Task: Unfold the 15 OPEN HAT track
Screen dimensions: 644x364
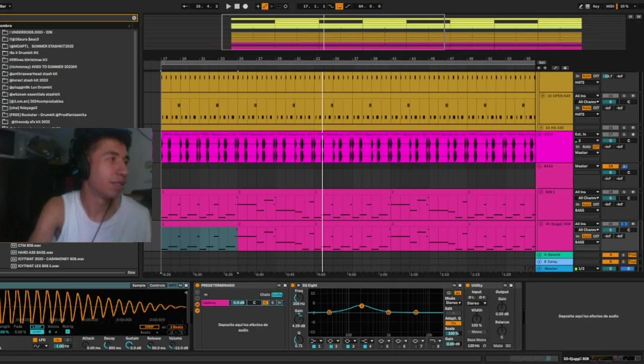Action: 542,96
